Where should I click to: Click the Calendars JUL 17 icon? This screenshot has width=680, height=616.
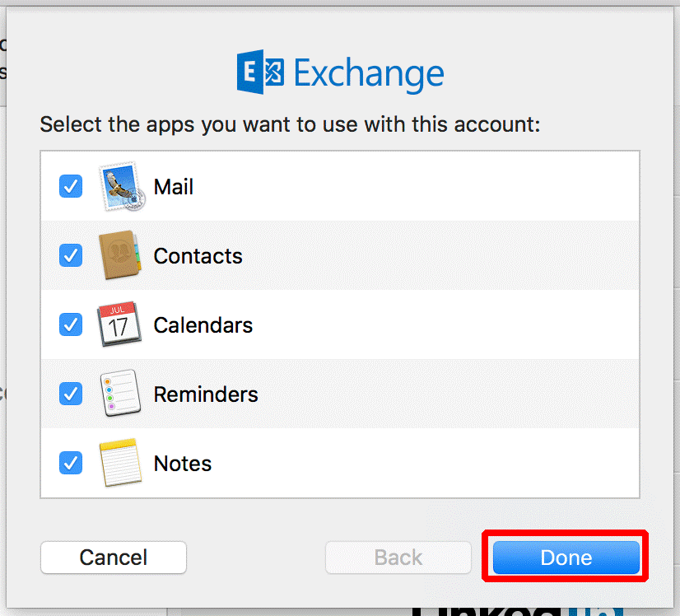point(119,324)
